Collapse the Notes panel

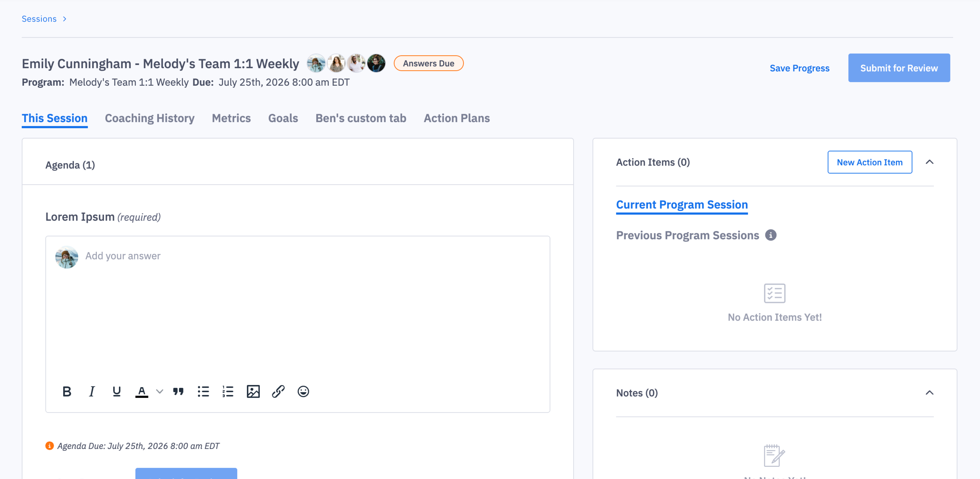[929, 393]
